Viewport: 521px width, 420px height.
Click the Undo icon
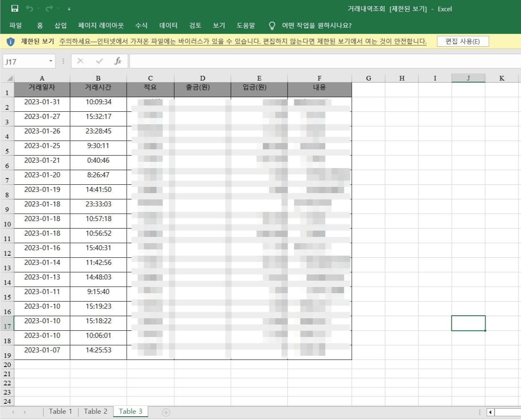click(29, 8)
